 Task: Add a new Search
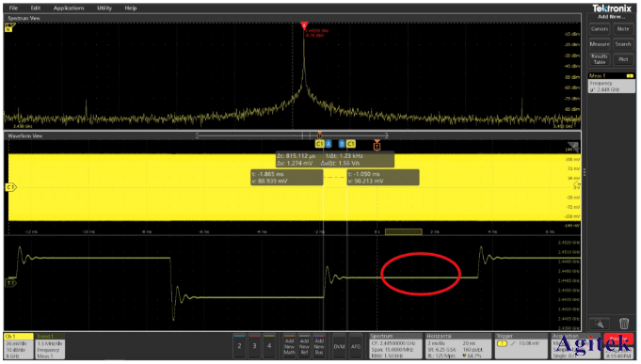coord(623,44)
